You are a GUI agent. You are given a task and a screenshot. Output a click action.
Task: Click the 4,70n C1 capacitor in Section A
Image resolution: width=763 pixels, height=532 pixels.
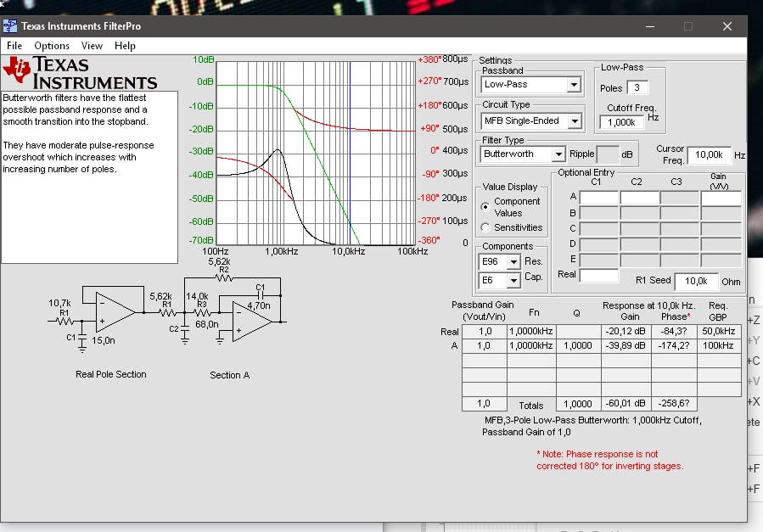261,295
